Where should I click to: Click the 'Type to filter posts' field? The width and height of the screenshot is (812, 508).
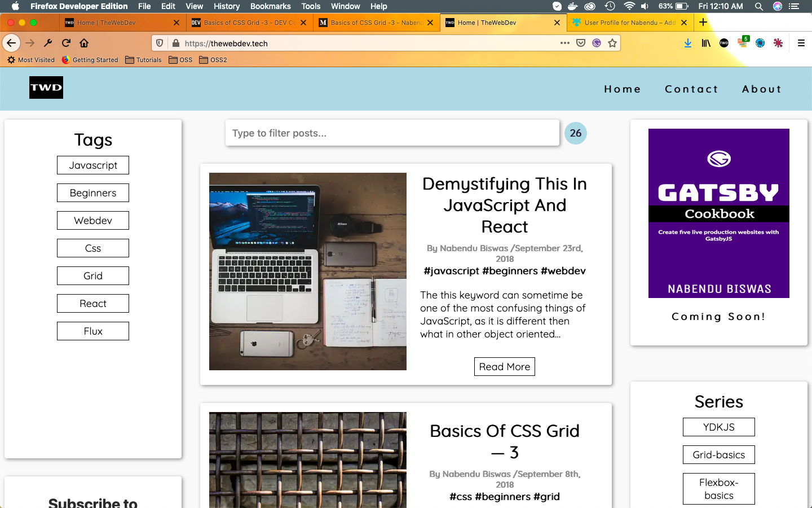click(392, 133)
